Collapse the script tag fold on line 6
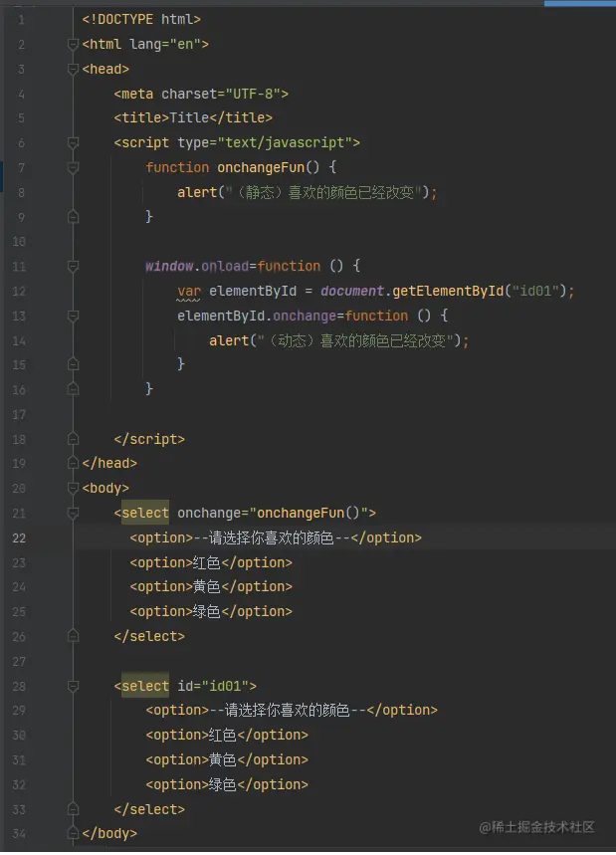Image resolution: width=616 pixels, height=855 pixels. pyautogui.click(x=73, y=143)
